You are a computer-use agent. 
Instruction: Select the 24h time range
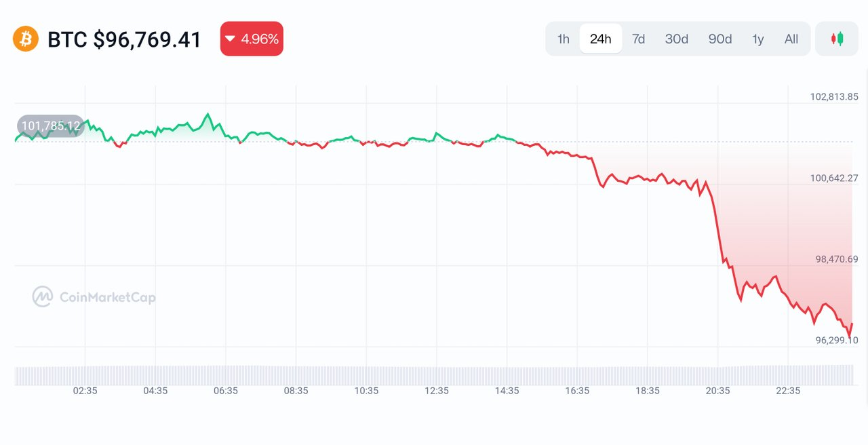click(x=600, y=39)
